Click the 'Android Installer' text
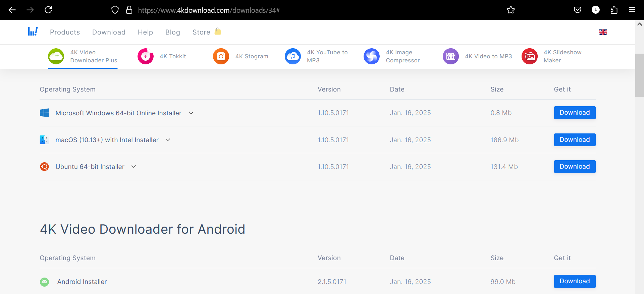The width and height of the screenshot is (644, 294). click(x=82, y=282)
